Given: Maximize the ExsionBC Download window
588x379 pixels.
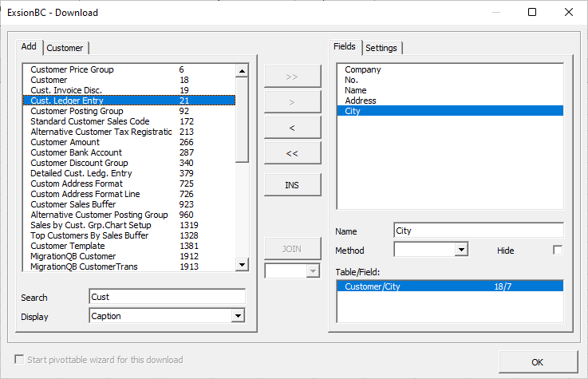Looking at the screenshot, I should (x=531, y=13).
